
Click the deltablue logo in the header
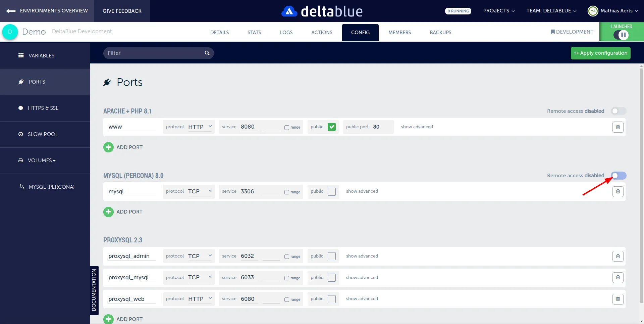point(322,11)
